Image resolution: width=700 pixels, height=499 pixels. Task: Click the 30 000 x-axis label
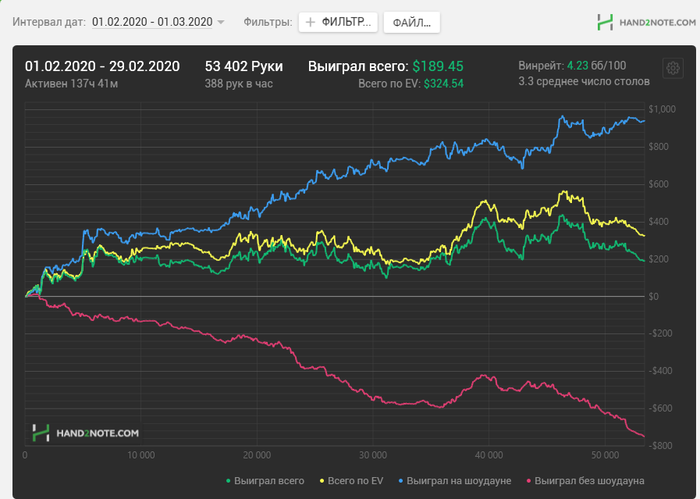click(373, 455)
